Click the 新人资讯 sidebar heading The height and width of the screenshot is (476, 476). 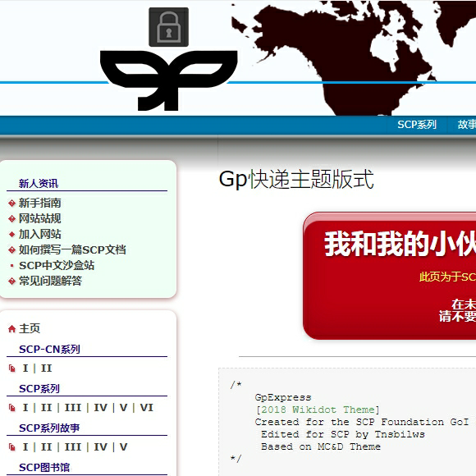pos(39,183)
